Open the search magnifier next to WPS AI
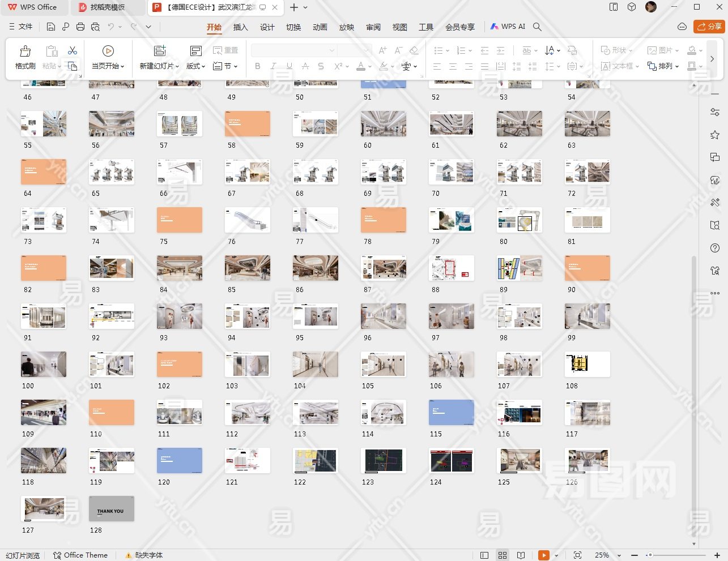This screenshot has width=728, height=561. point(537,27)
